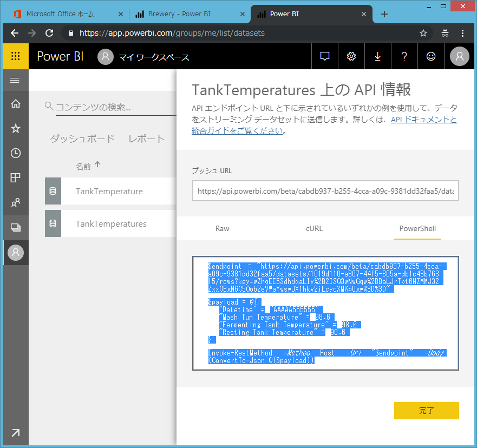The height and width of the screenshot is (448, 477).
Task: Switch to the Brewery - Power BI tab
Action: tap(179, 14)
